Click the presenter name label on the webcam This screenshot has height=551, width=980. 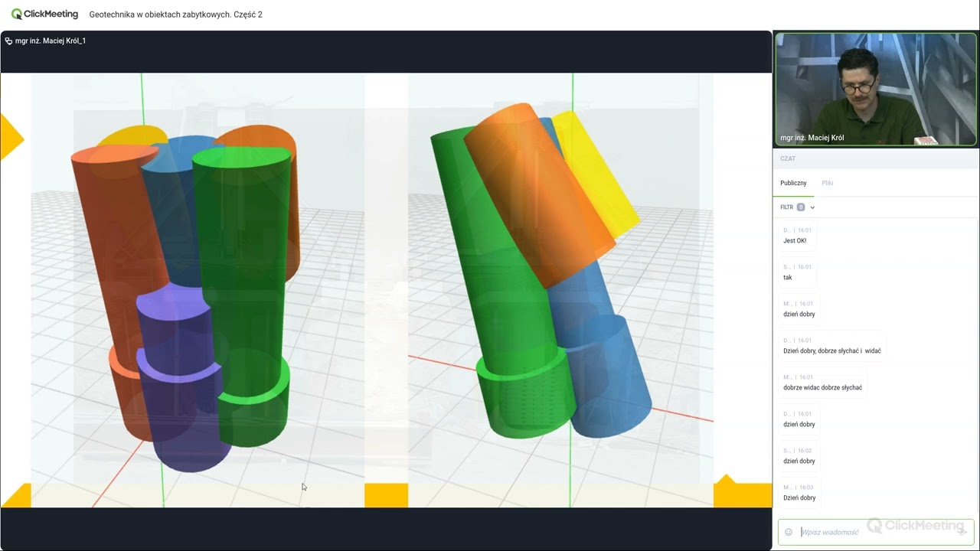coord(812,138)
